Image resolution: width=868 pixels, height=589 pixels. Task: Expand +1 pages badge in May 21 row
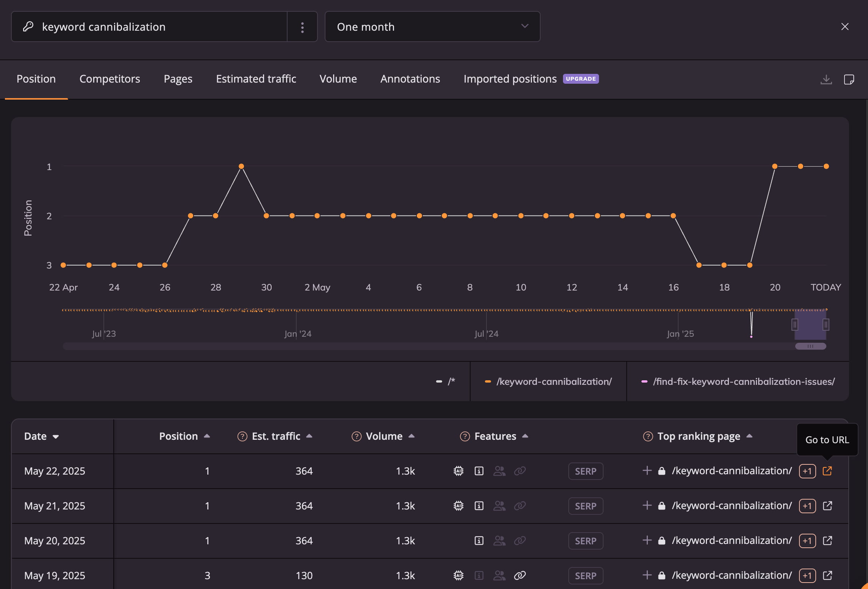point(807,506)
